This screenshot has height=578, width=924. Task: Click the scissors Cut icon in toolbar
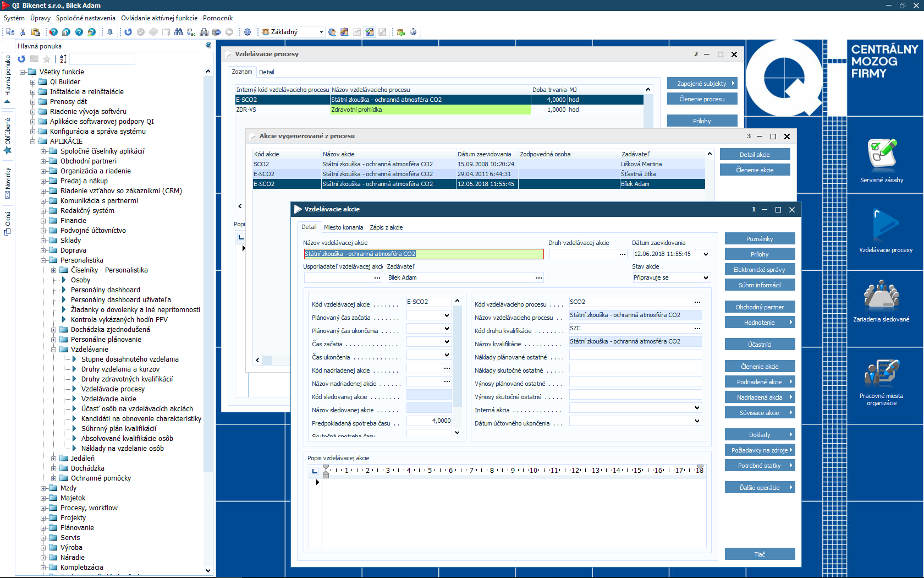(x=23, y=32)
